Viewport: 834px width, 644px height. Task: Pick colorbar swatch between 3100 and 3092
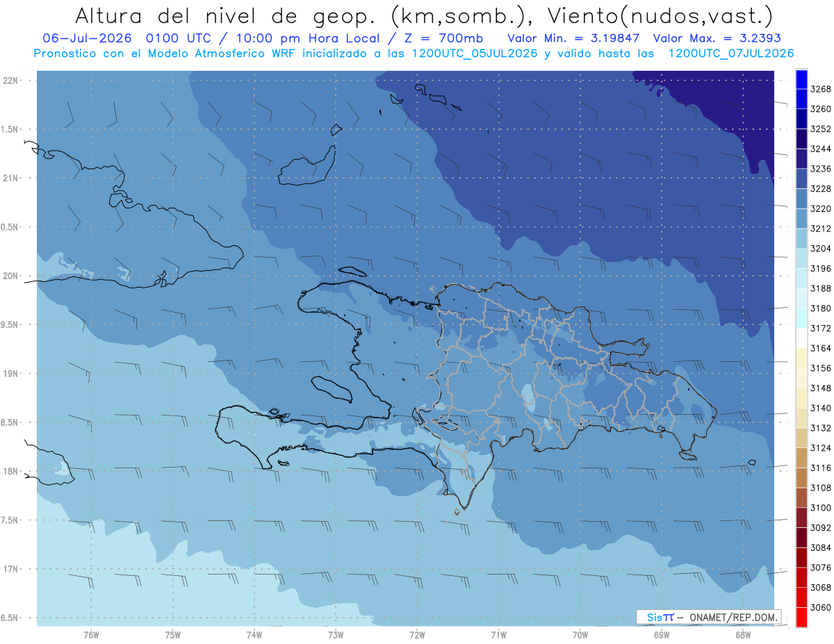pyautogui.click(x=801, y=518)
